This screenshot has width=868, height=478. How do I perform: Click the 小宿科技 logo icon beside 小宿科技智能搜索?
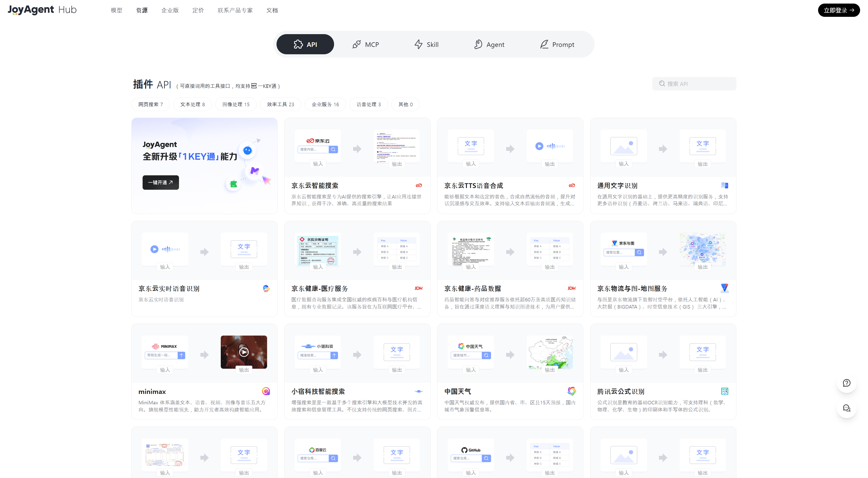419,391
